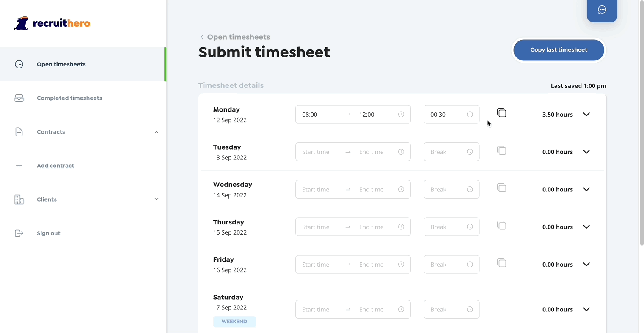The width and height of the screenshot is (644, 333).
Task: Click the copy icon on Friday's row
Action: pos(501,262)
